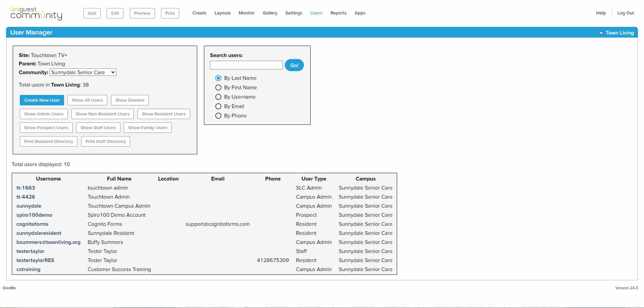
Task: Click Create New User button
Action: click(x=42, y=100)
